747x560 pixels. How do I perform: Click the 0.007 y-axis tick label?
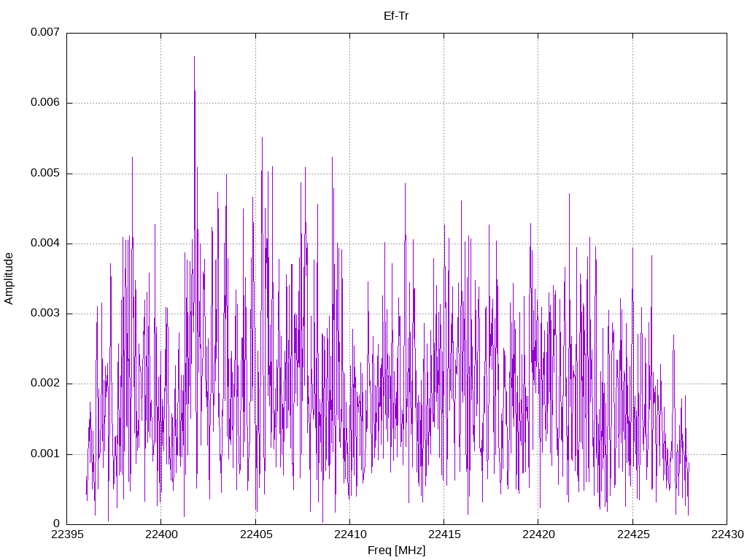tap(45, 32)
